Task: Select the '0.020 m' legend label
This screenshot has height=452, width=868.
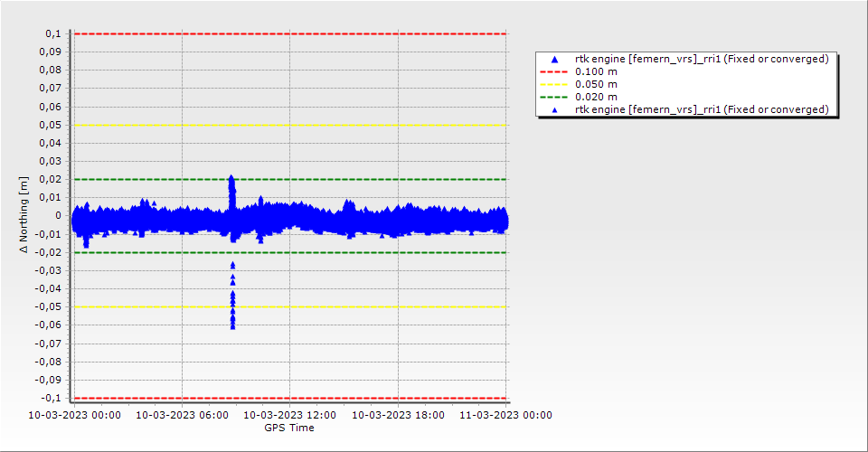Action: click(597, 98)
